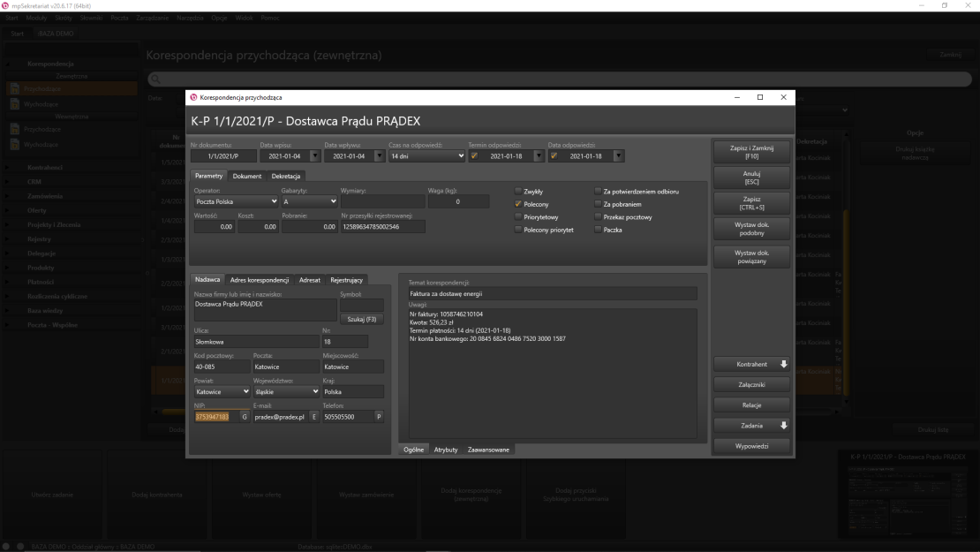The width and height of the screenshot is (980, 552).
Task: Open the Data wpisu date dropdown
Action: click(x=315, y=156)
